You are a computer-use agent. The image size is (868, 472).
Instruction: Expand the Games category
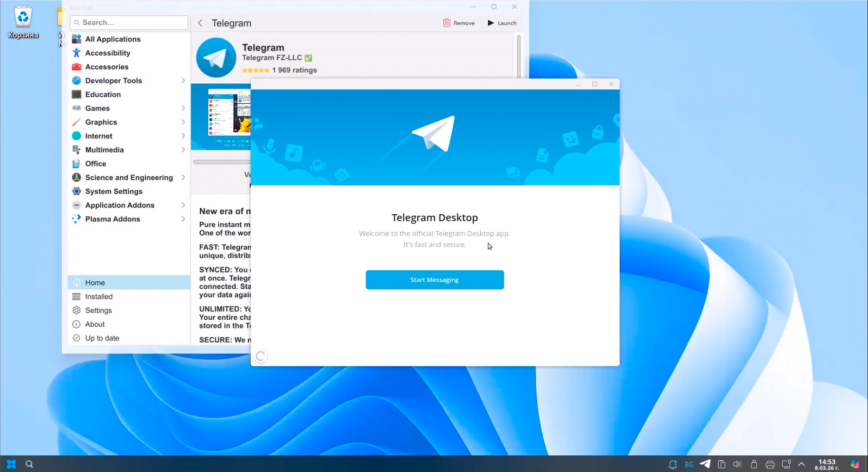[183, 108]
